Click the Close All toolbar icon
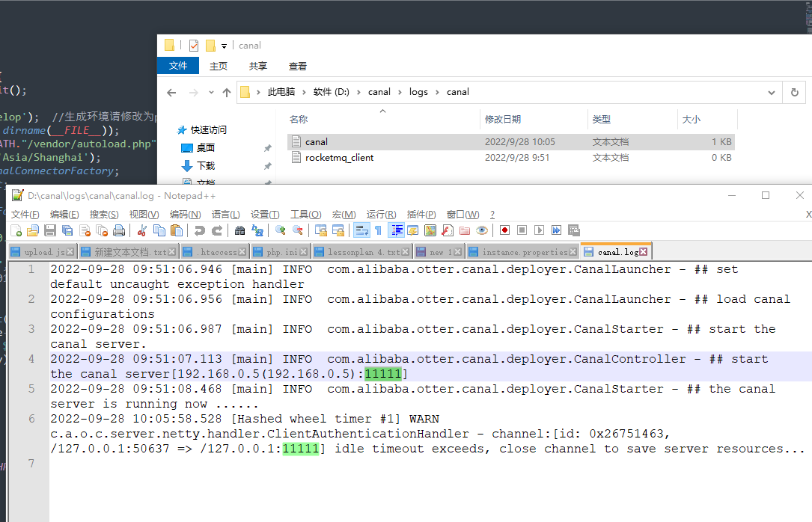 [x=102, y=231]
